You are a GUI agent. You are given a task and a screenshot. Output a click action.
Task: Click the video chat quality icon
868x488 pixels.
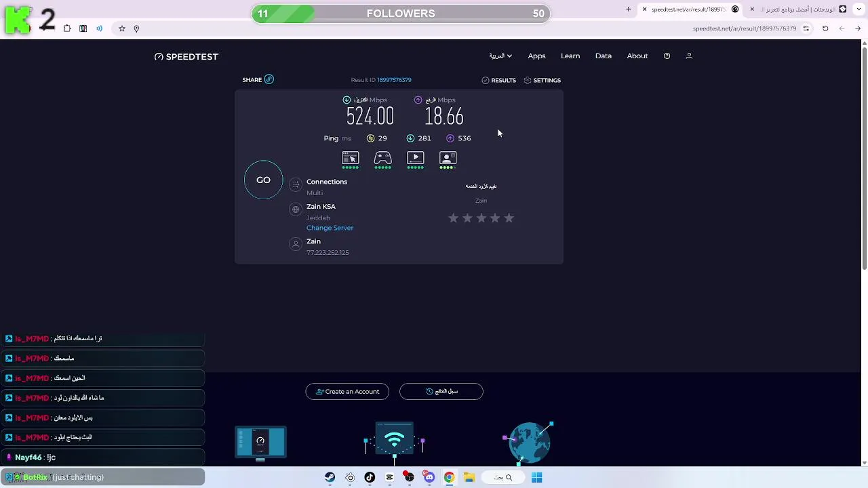448,158
